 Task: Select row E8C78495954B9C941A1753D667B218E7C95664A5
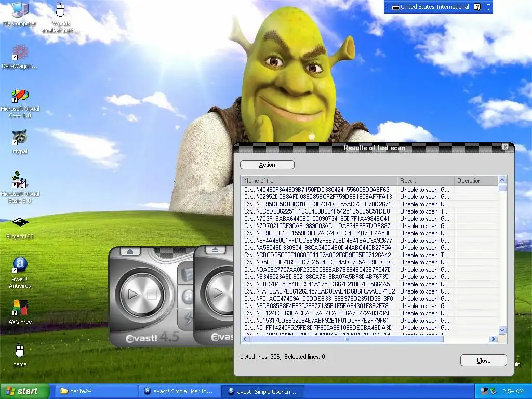(x=369, y=284)
